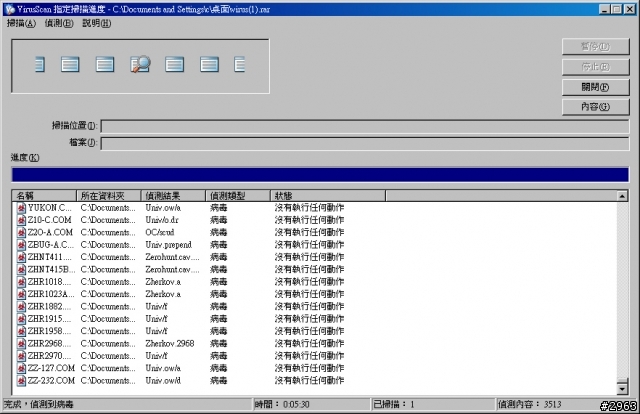Sort by 狀態 column header
The height and width of the screenshot is (414, 640).
pos(328,196)
